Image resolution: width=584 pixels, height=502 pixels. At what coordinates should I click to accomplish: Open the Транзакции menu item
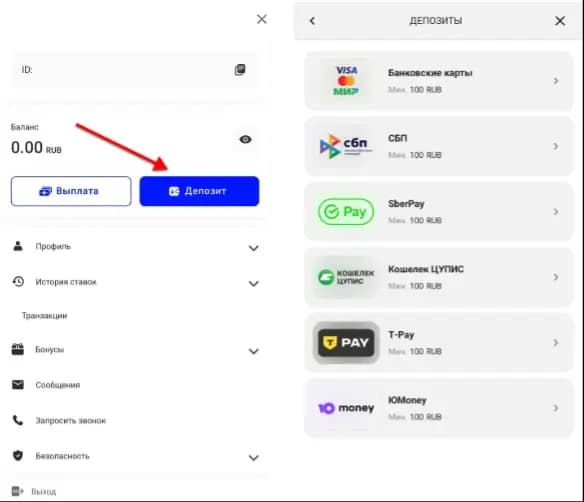(x=44, y=316)
